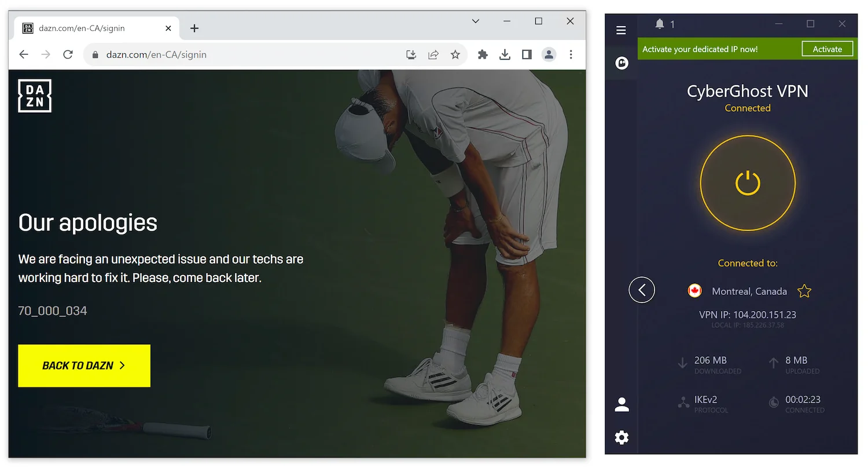
Task: Bookmark this page with the star icon
Action: point(455,54)
